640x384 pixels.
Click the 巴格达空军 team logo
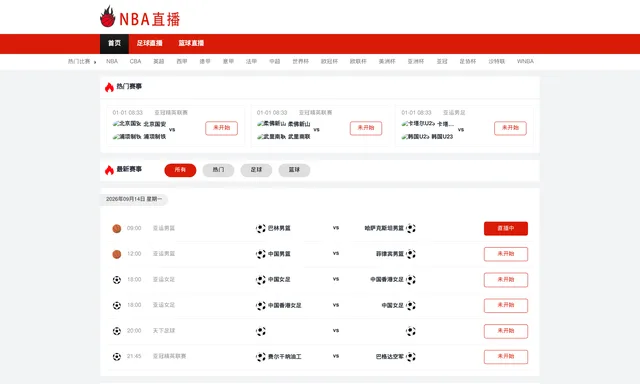[411, 357]
